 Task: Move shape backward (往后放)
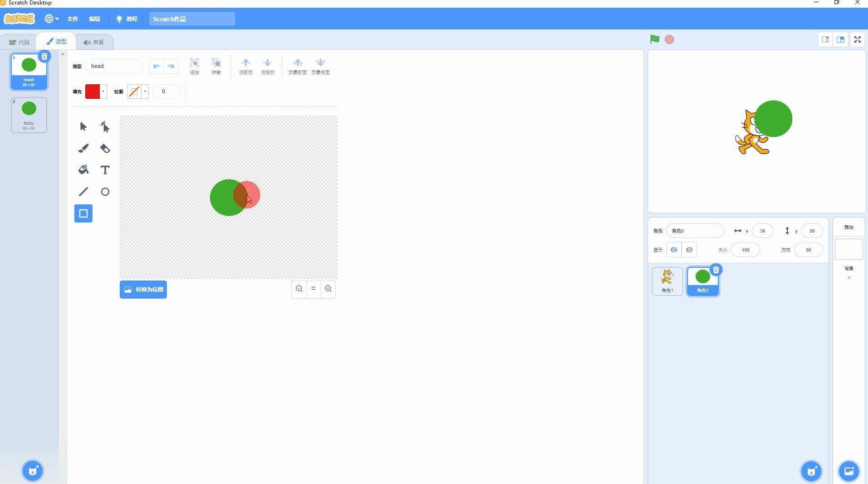tap(268, 66)
